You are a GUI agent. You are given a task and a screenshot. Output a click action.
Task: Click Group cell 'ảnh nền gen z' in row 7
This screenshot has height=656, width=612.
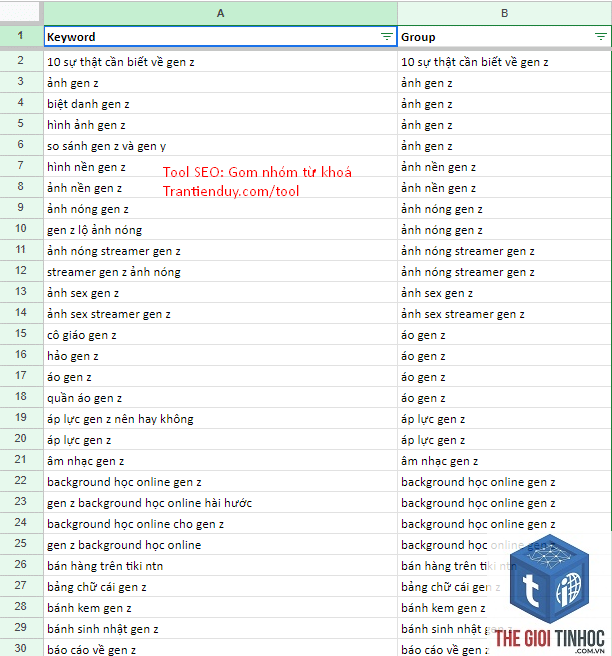point(504,167)
